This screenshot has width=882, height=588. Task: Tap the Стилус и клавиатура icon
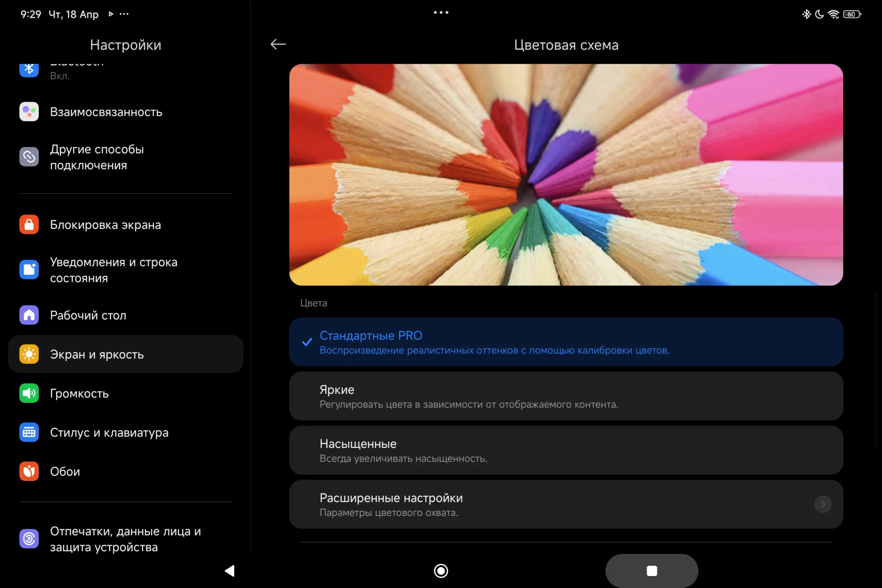tap(29, 432)
